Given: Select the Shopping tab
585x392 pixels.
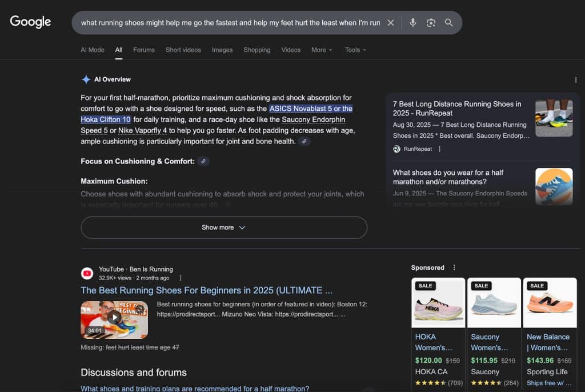Looking at the screenshot, I should 257,50.
